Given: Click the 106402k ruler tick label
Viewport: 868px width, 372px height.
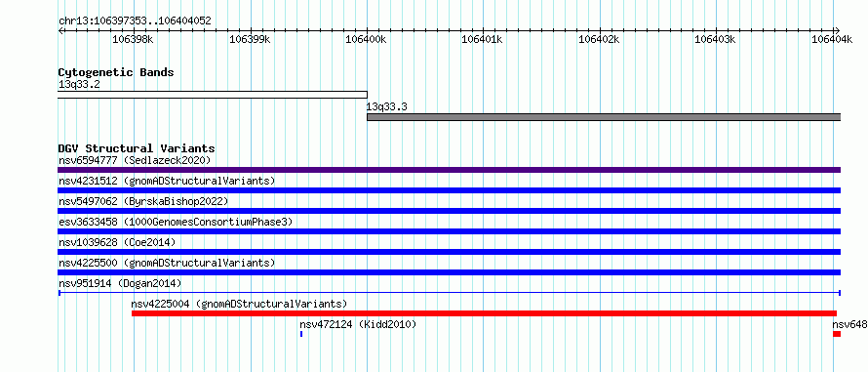Looking at the screenshot, I should [599, 39].
